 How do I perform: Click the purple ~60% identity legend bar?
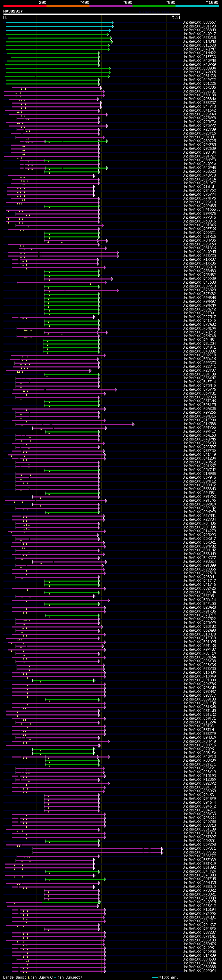[111, 6]
